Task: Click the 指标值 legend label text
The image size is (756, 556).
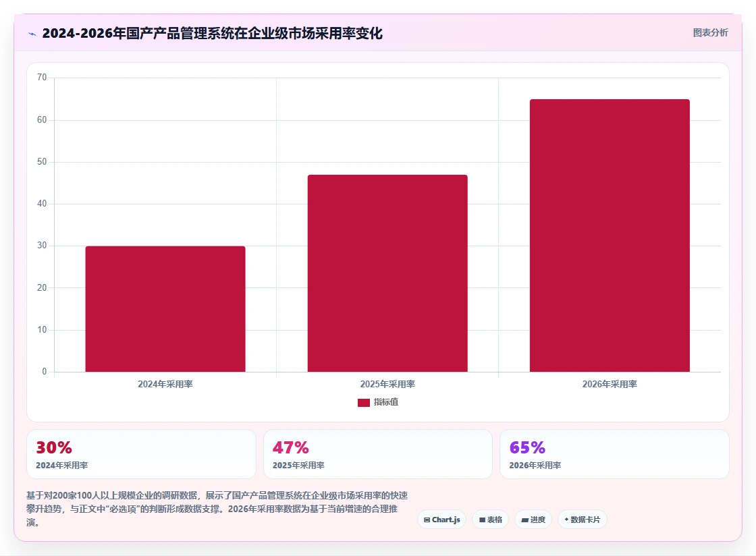Action: pos(386,402)
